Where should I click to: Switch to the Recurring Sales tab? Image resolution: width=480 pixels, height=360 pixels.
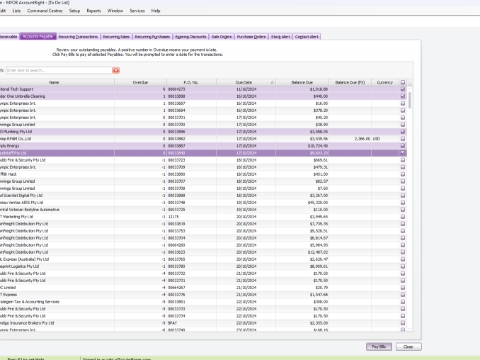point(116,37)
